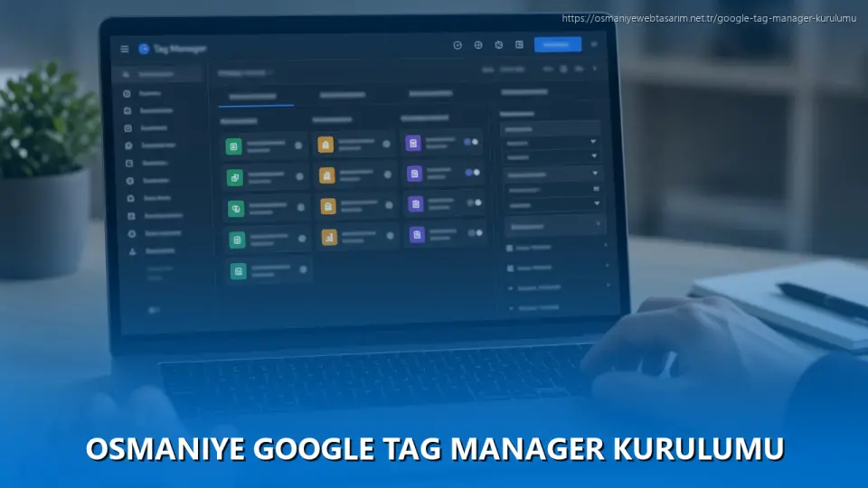868x488 pixels.
Task: Open the second dropdown in the right panel
Action: tap(551, 157)
